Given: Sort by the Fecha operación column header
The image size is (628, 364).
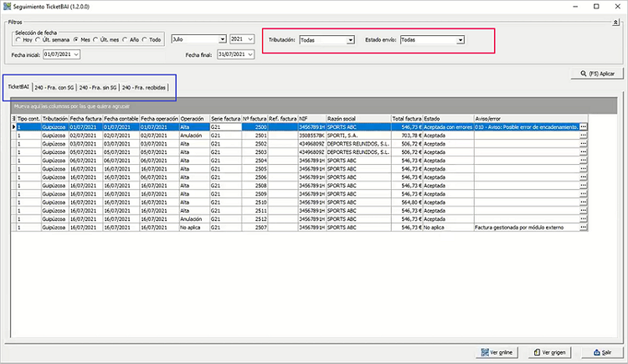Looking at the screenshot, I should tap(159, 119).
